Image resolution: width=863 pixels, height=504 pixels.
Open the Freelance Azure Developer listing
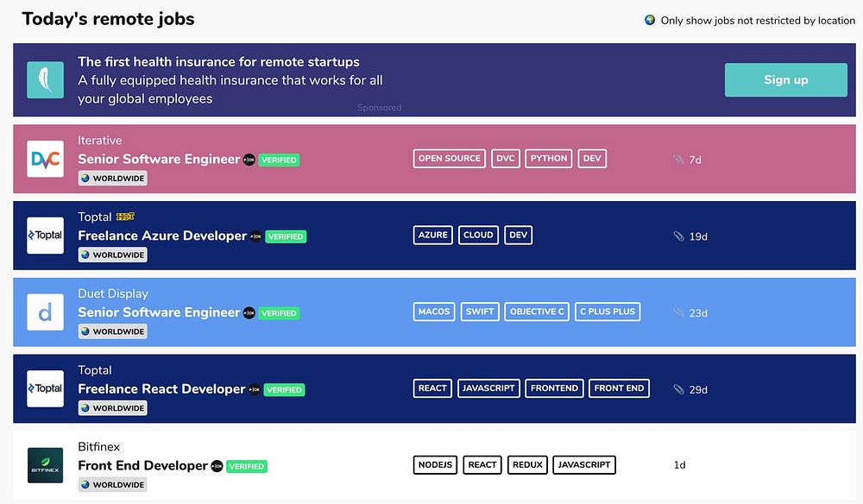[x=162, y=236]
